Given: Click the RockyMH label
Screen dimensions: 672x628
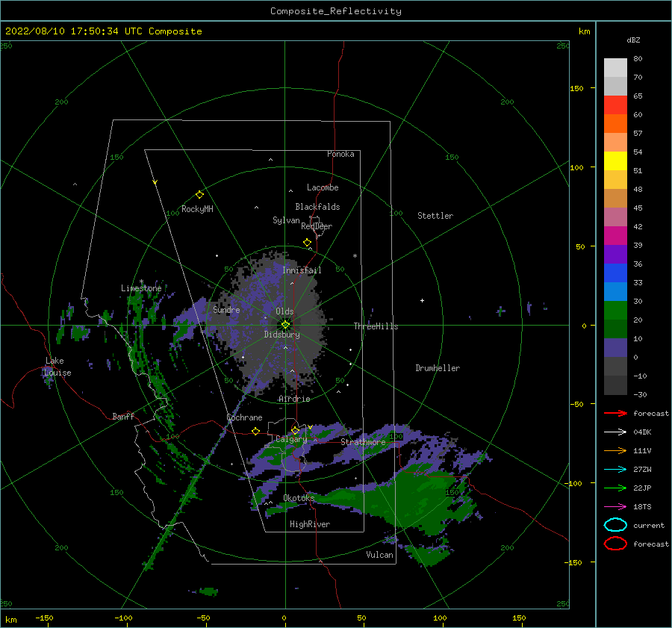Looking at the screenshot, I should tap(197, 209).
